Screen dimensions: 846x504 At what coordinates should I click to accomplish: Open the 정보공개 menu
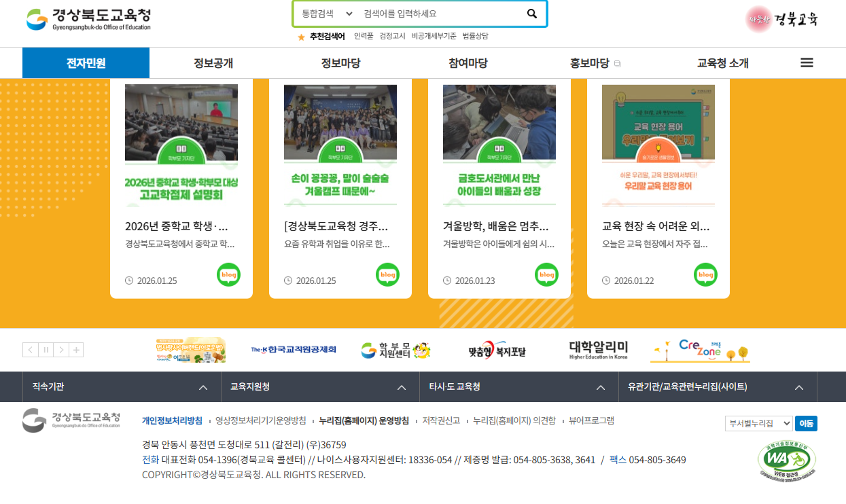coord(213,63)
